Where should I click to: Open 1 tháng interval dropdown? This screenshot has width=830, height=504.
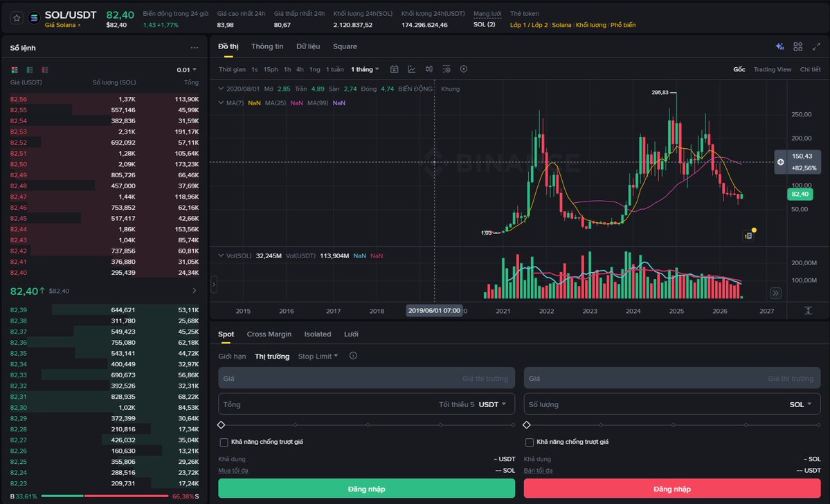coord(365,69)
